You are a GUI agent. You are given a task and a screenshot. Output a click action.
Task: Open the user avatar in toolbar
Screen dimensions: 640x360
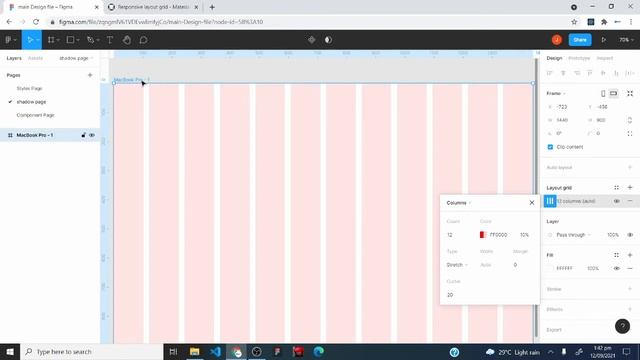click(x=557, y=40)
